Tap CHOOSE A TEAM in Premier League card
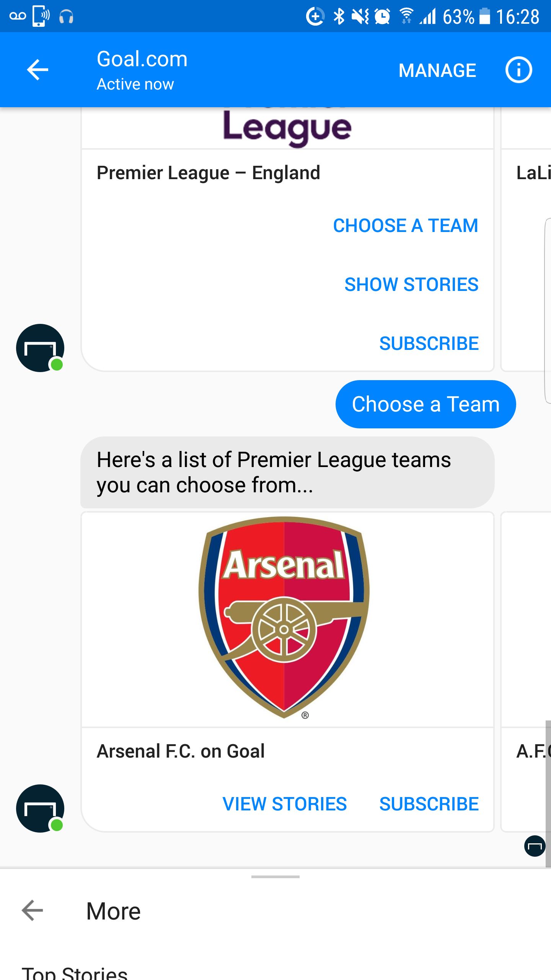This screenshot has height=980, width=551. [x=406, y=225]
